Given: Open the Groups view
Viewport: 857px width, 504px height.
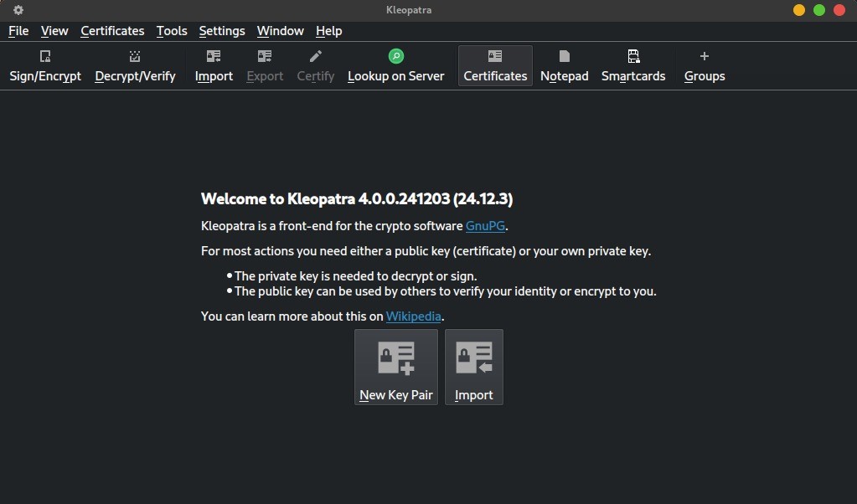Looking at the screenshot, I should pos(705,66).
